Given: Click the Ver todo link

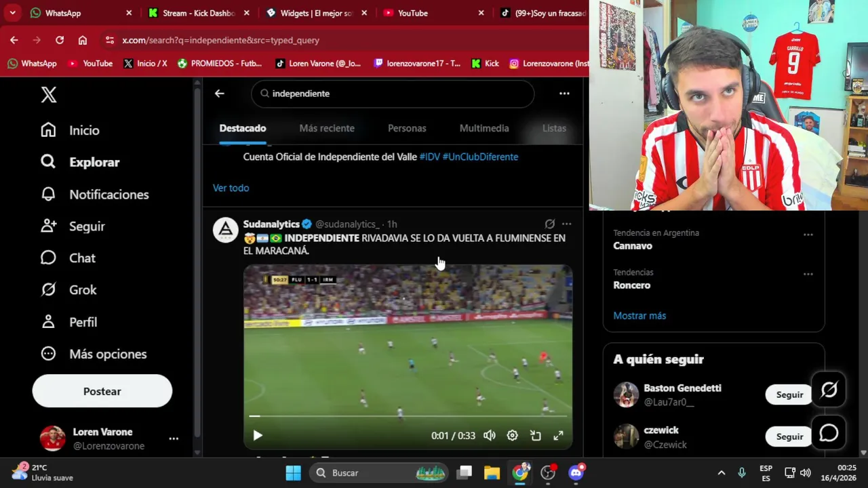Looking at the screenshot, I should [231, 188].
